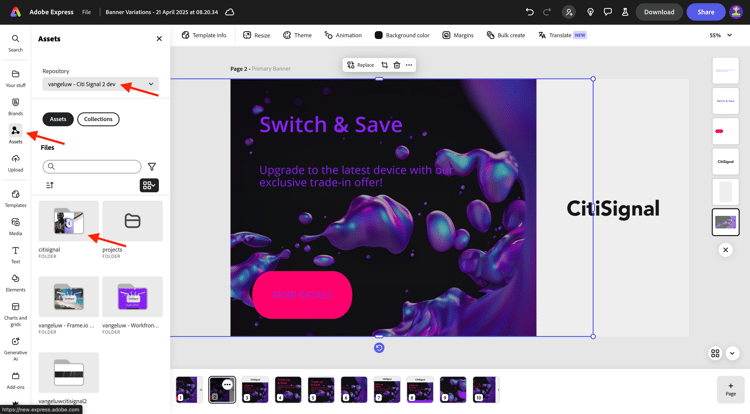Click Bulk create
Viewport: 750px width, 414px height.
tap(506, 35)
